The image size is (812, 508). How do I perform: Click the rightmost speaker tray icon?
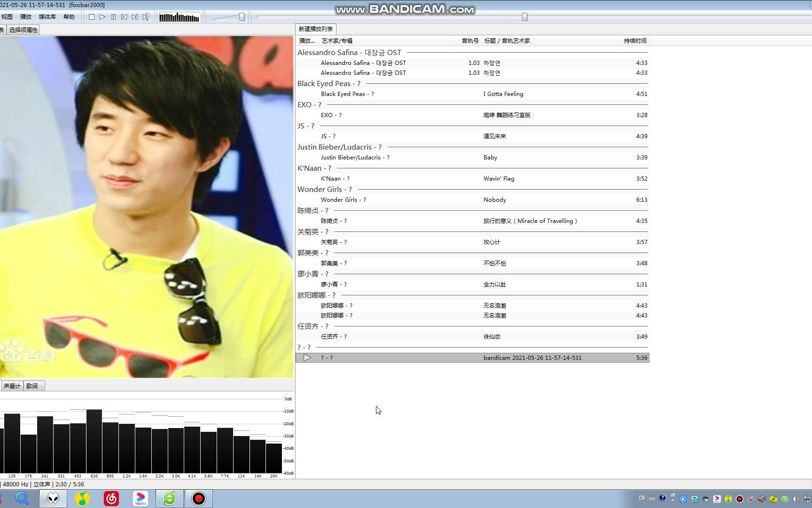[x=796, y=499]
